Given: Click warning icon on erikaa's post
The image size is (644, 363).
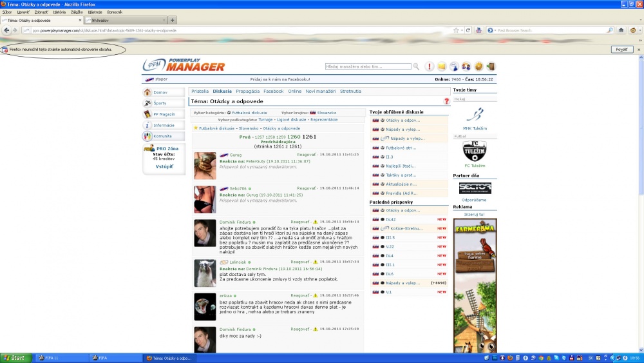Looking at the screenshot, I should (x=316, y=295).
